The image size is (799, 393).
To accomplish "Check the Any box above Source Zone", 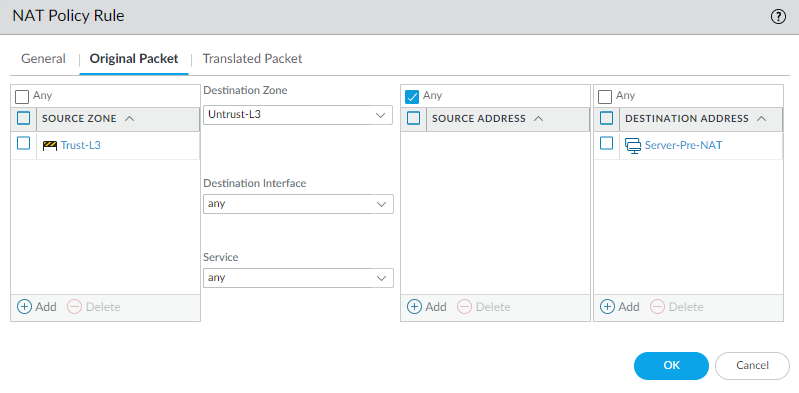I will pos(22,97).
